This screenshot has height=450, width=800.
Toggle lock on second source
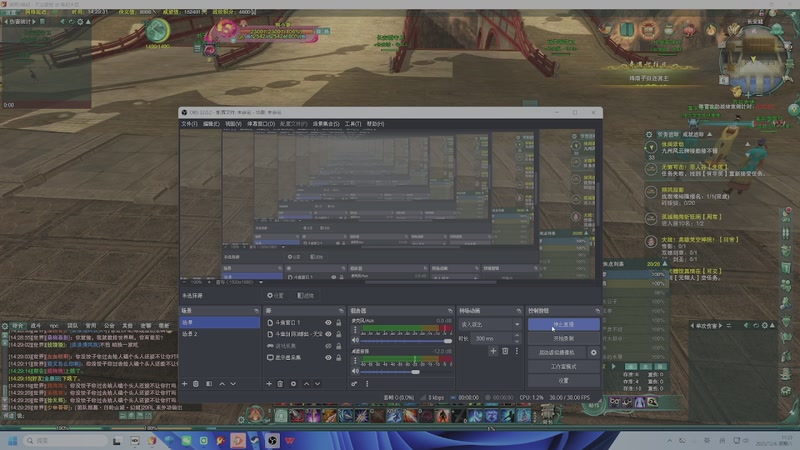pyautogui.click(x=338, y=334)
